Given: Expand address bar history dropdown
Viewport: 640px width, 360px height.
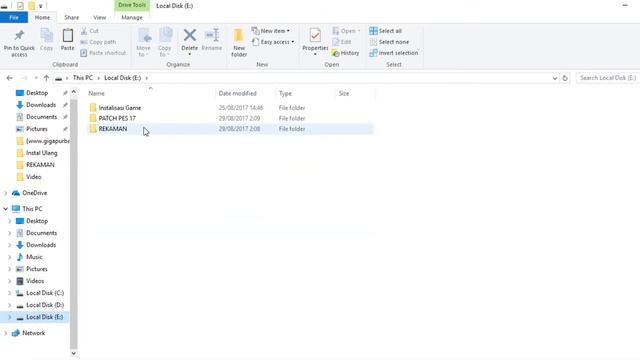Looking at the screenshot, I should pos(555,78).
